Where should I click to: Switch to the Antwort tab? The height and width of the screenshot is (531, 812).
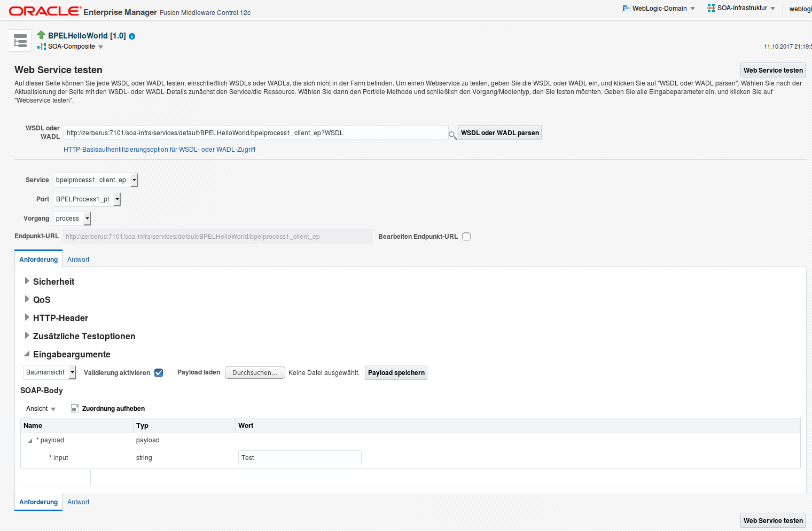(x=78, y=259)
